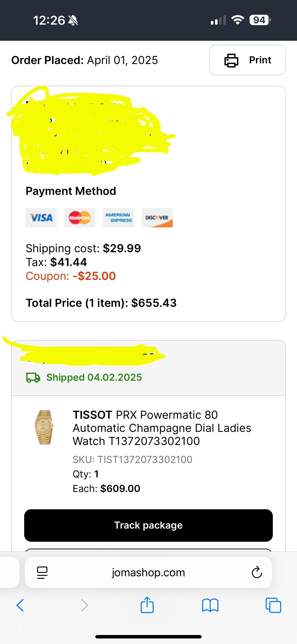The width and height of the screenshot is (297, 644).
Task: Open the Safari share sheet icon
Action: 147,605
